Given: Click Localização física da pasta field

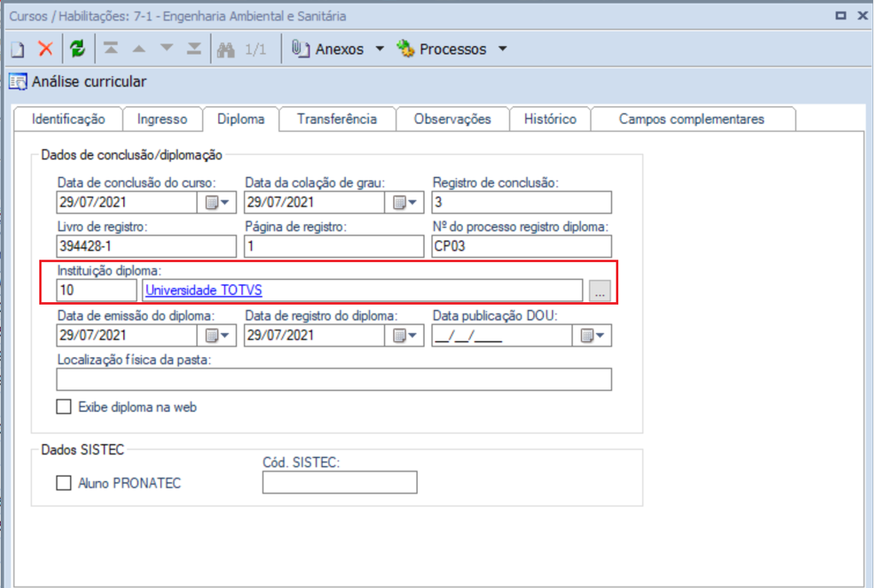Looking at the screenshot, I should (334, 379).
